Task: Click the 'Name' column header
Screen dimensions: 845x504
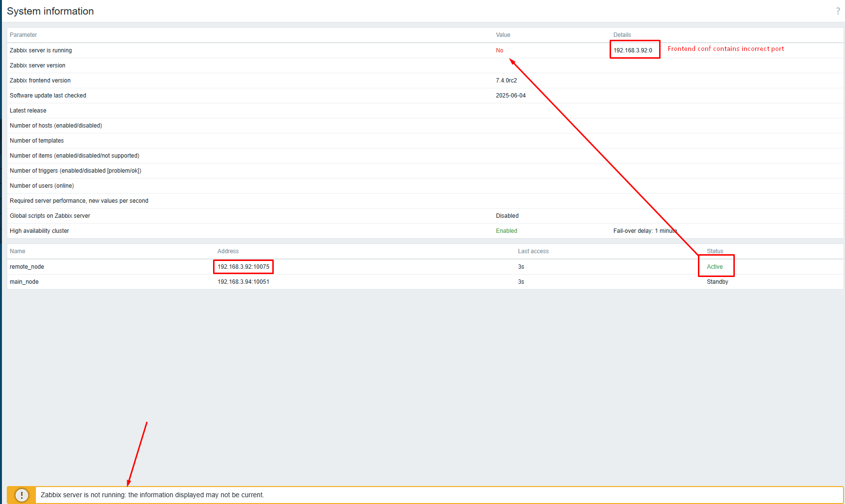Action: click(17, 251)
